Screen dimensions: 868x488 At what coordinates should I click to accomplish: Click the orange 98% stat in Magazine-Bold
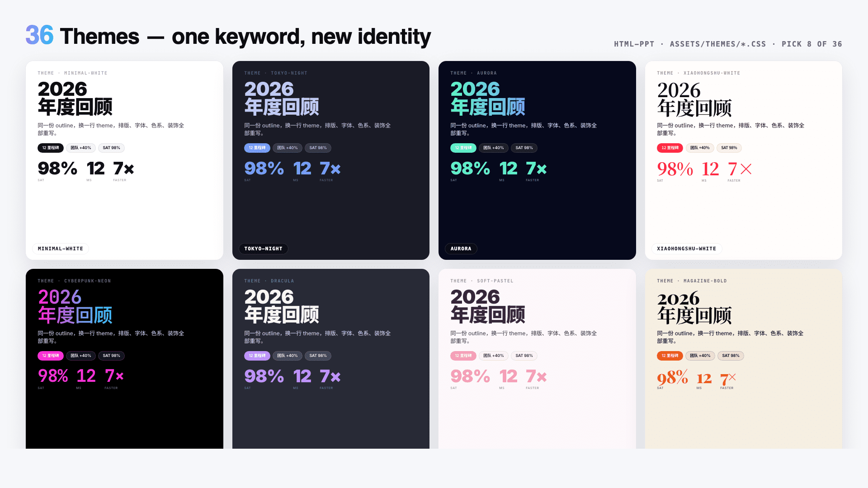672,377
